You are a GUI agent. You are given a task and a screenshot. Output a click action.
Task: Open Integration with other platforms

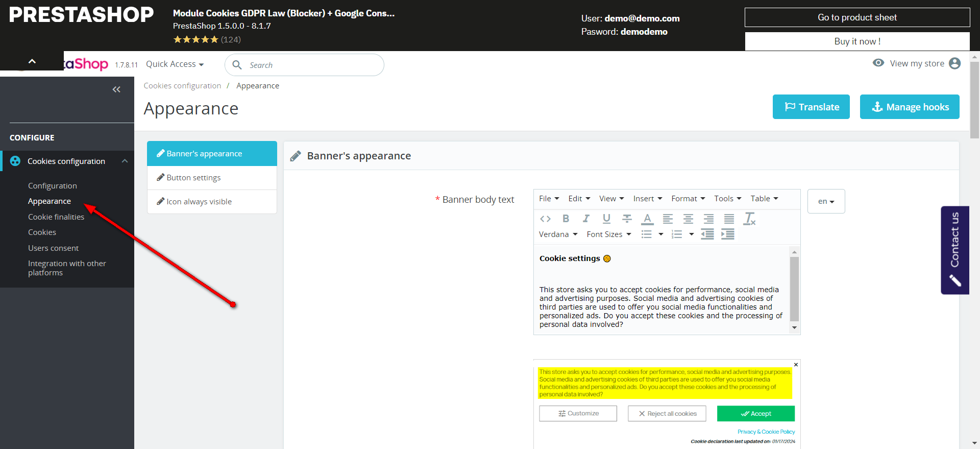point(67,268)
